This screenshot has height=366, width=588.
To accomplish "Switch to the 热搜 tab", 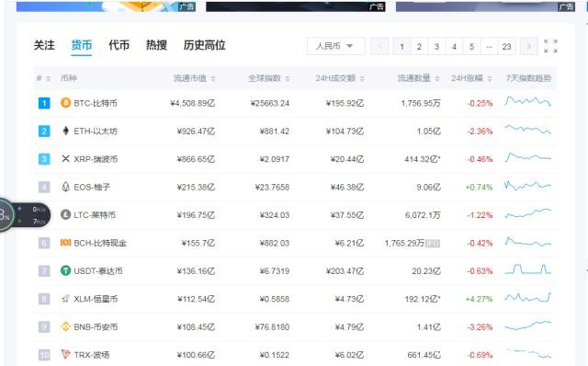I will click(156, 45).
